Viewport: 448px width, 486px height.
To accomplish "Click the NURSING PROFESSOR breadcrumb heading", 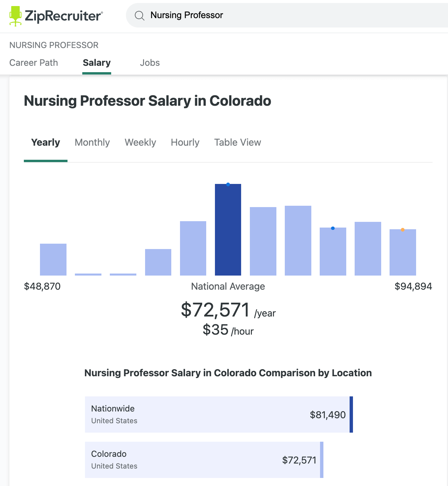I will pos(54,45).
